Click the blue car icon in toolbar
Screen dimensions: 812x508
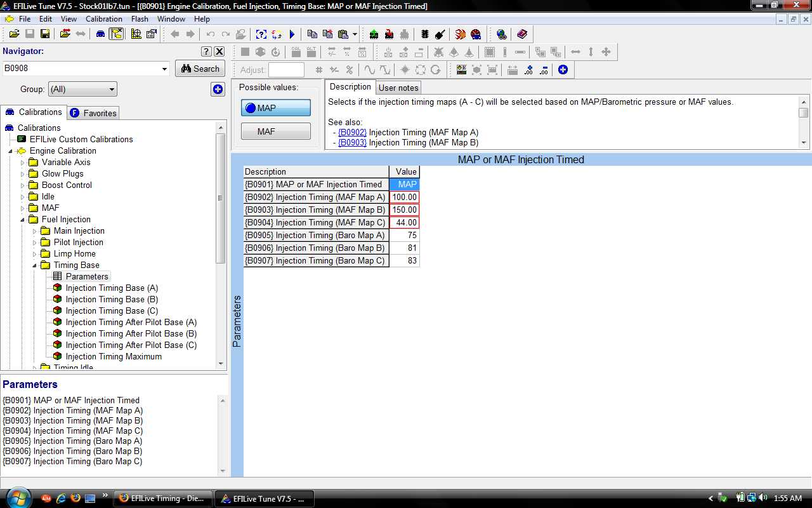100,34
